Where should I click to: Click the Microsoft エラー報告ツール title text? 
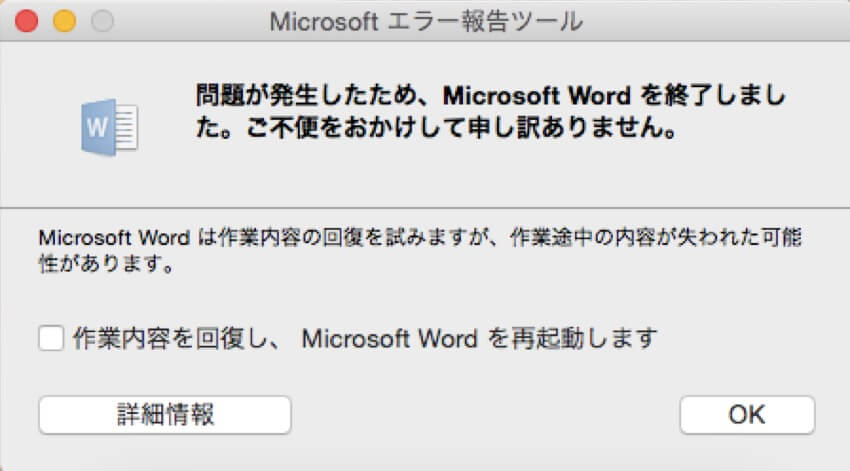426,22
